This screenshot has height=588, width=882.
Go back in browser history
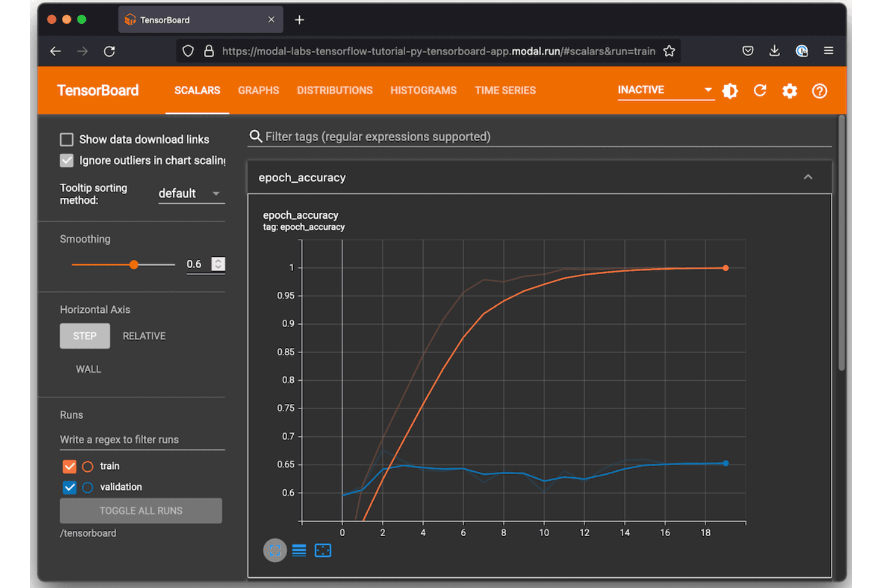[x=55, y=51]
